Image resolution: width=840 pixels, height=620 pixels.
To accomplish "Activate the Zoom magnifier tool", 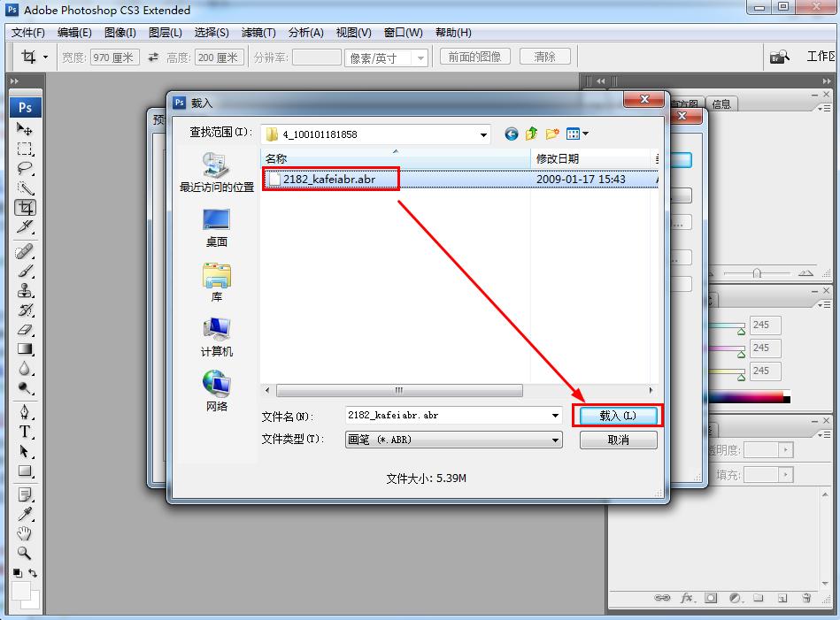I will tap(25, 553).
